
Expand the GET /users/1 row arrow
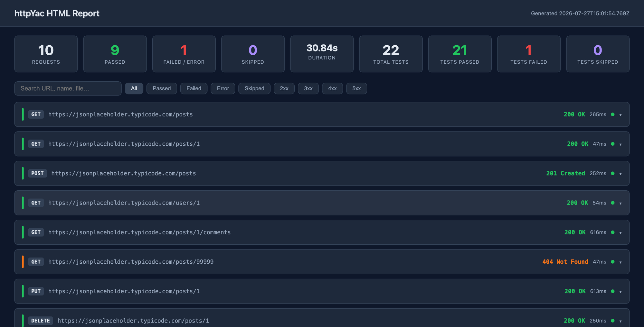click(620, 203)
